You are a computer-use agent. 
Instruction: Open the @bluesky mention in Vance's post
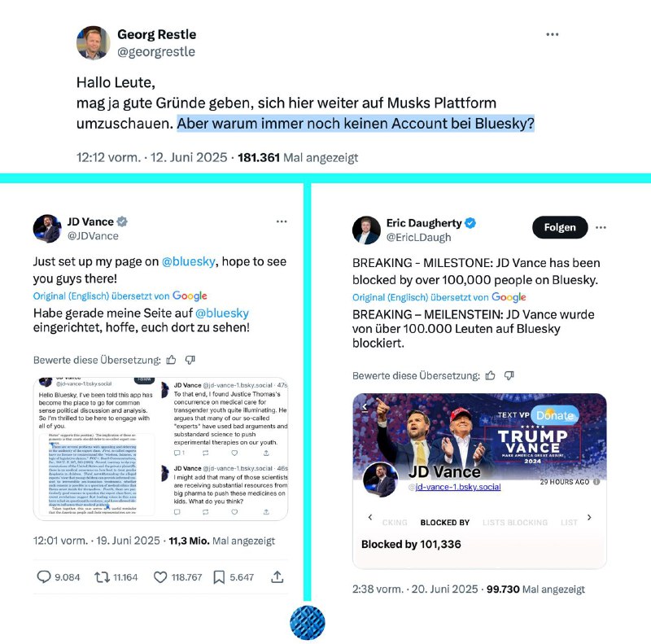[x=189, y=261]
